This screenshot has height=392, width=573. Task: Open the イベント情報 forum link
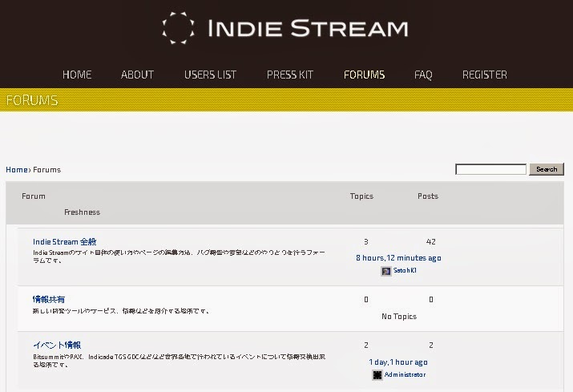[57, 345]
